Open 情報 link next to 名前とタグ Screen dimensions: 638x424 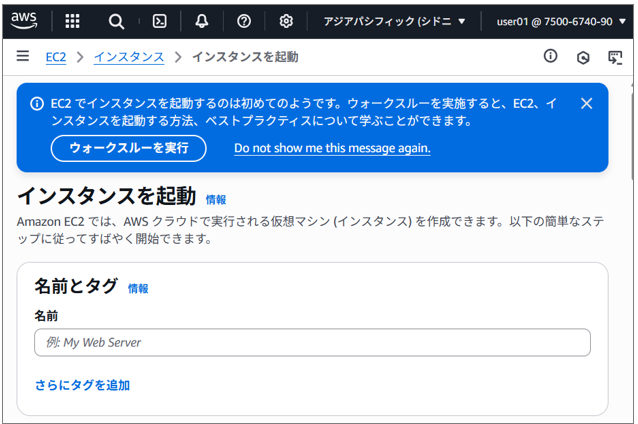(x=138, y=288)
